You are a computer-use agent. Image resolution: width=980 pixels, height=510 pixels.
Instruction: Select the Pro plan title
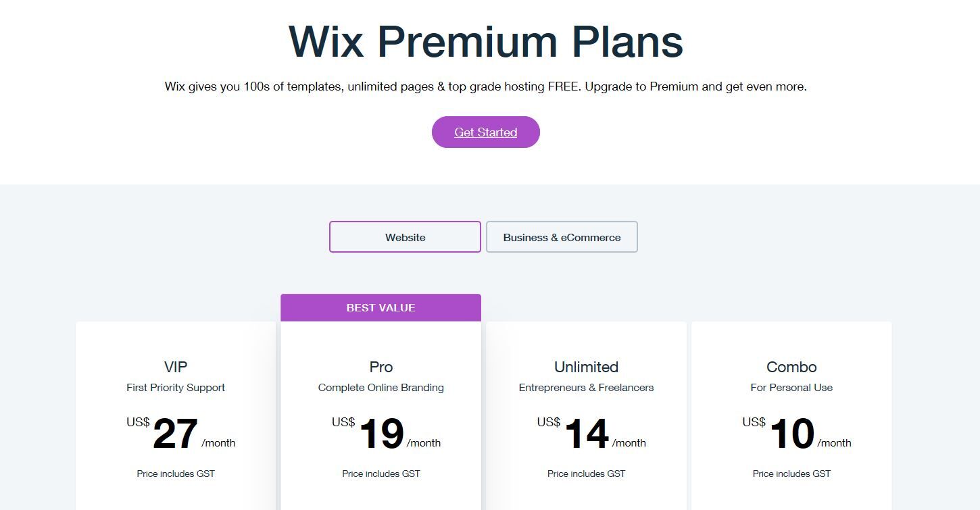point(381,367)
